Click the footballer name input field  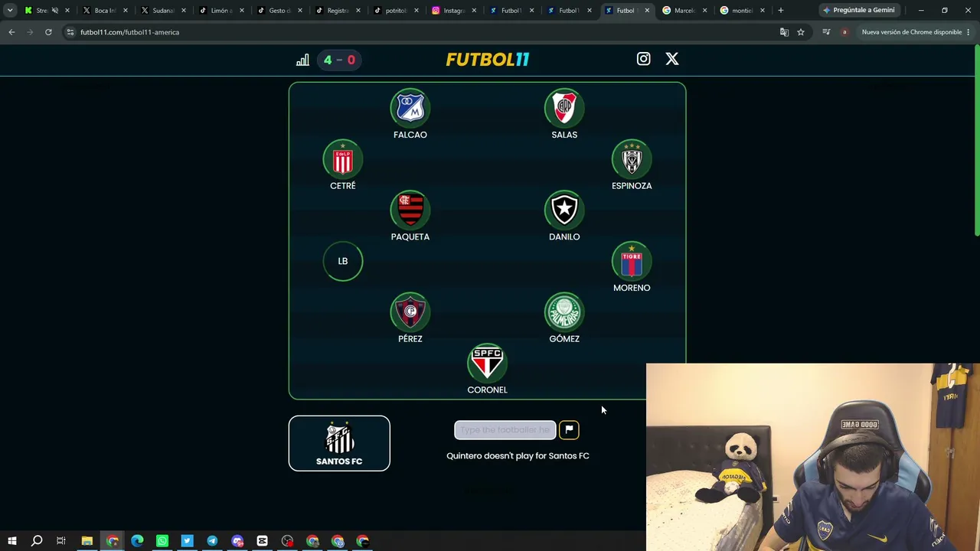tap(505, 430)
